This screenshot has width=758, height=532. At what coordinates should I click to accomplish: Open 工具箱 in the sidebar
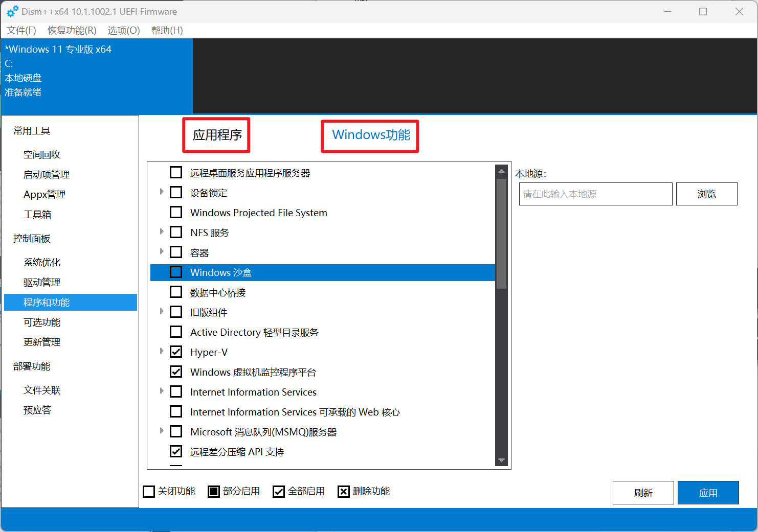[37, 214]
